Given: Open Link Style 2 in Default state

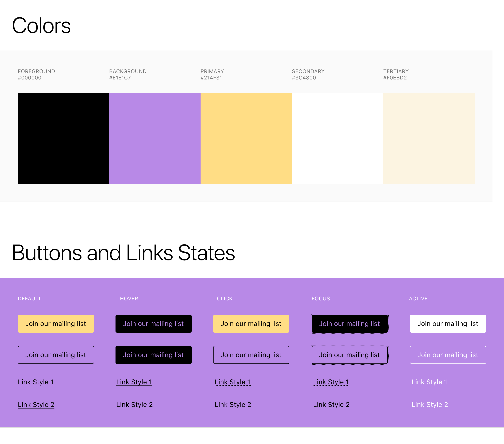Looking at the screenshot, I should tap(36, 404).
